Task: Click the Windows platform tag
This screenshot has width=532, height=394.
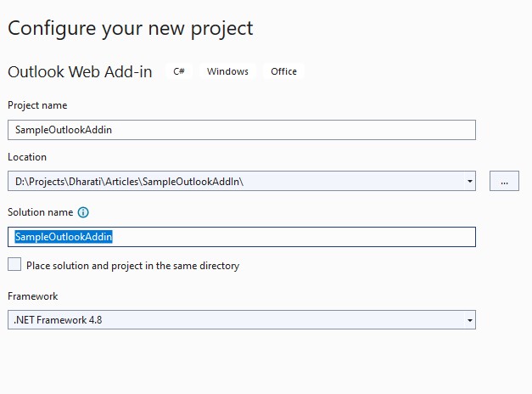Action: click(227, 71)
